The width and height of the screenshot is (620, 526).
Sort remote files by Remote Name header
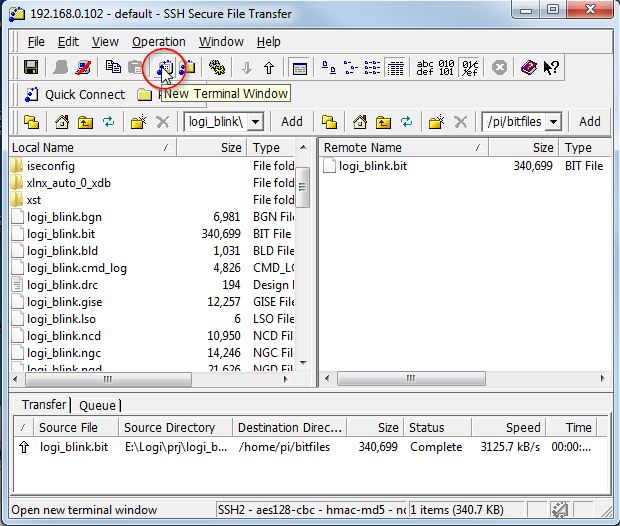(404, 148)
